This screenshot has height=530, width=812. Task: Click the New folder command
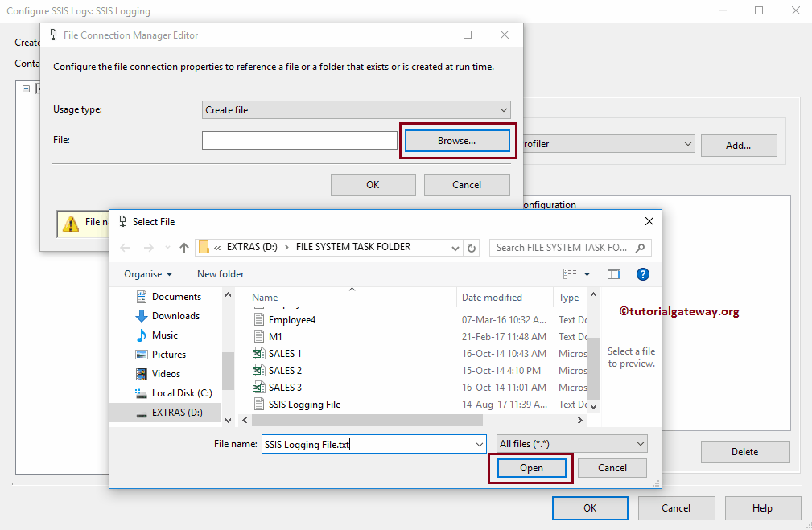tap(220, 273)
